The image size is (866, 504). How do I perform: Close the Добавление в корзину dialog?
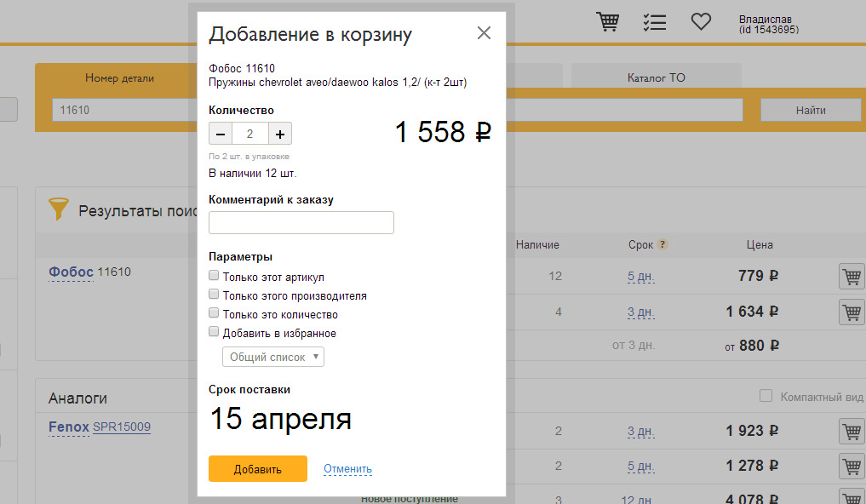484,33
